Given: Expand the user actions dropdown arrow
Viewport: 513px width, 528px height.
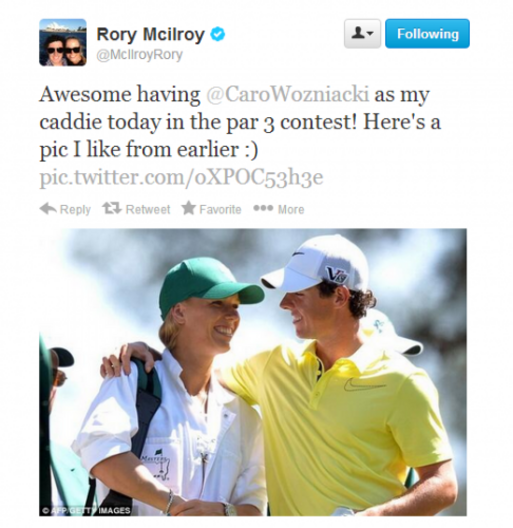Looking at the screenshot, I should [370, 34].
